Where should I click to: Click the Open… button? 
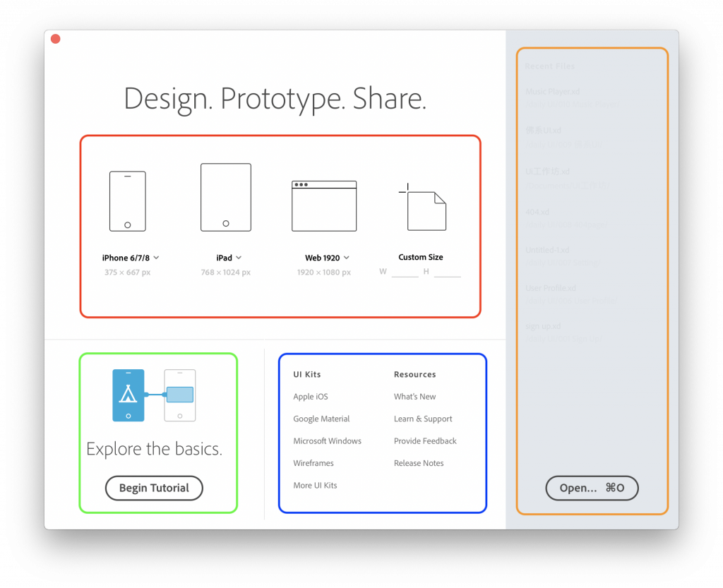tap(592, 488)
